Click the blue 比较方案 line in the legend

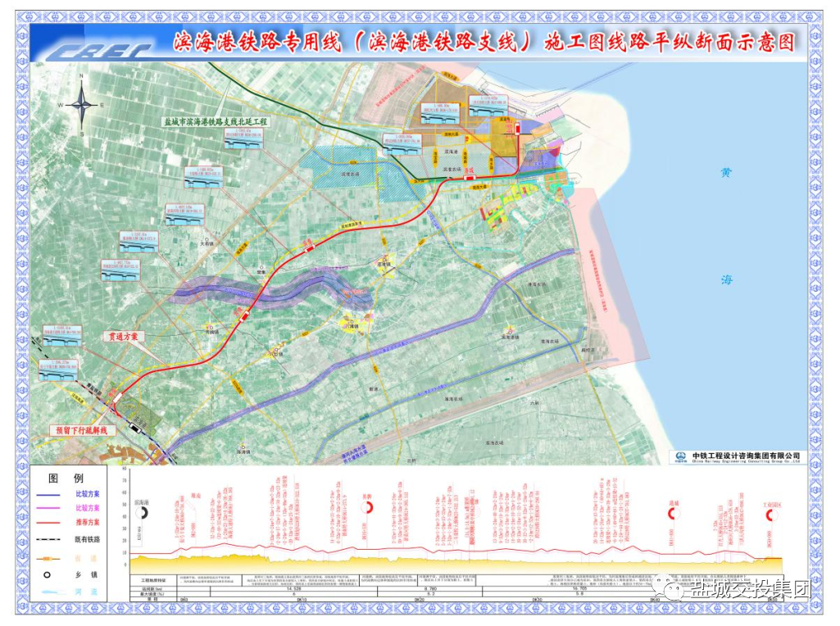(x=48, y=495)
